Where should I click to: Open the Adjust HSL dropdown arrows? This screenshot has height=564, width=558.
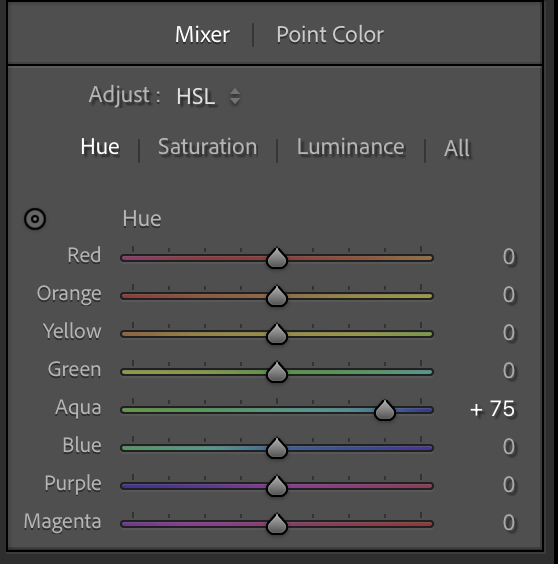pos(235,96)
